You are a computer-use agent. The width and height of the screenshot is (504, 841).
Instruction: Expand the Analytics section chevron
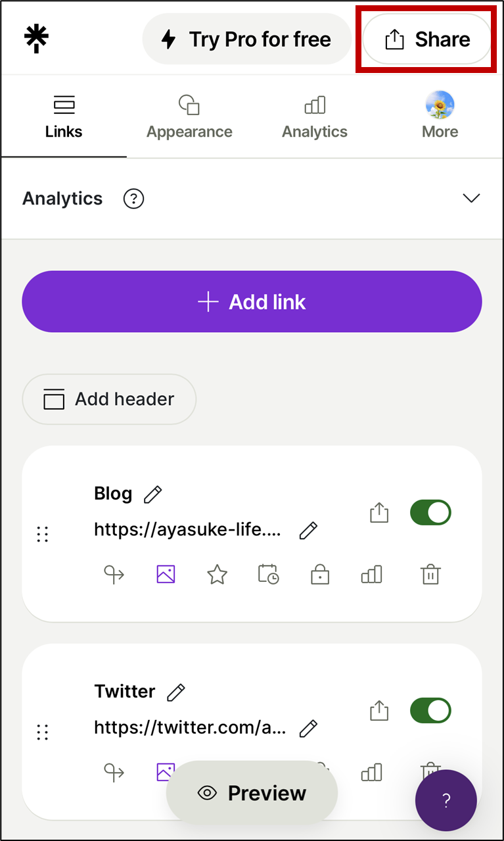(x=471, y=199)
